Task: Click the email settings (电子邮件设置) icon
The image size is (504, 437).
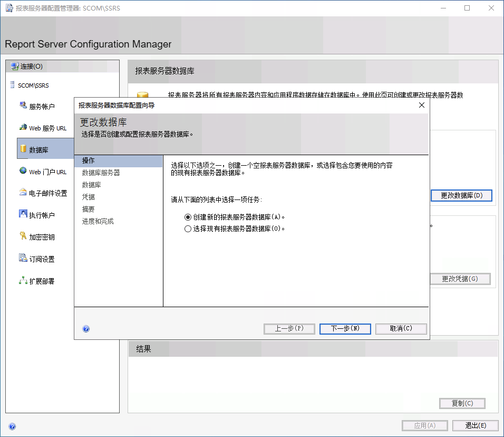Action: [x=23, y=193]
